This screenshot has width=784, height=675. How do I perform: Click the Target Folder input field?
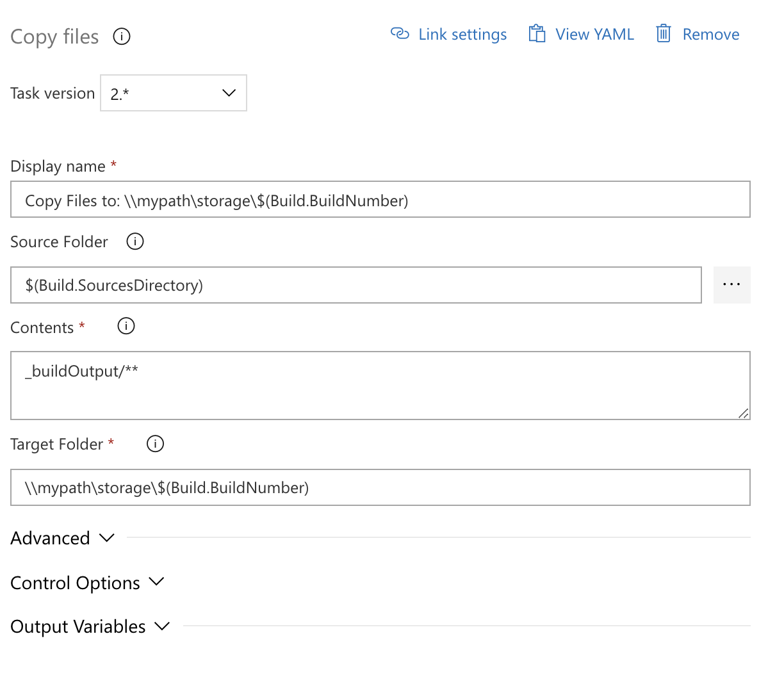[x=380, y=487]
